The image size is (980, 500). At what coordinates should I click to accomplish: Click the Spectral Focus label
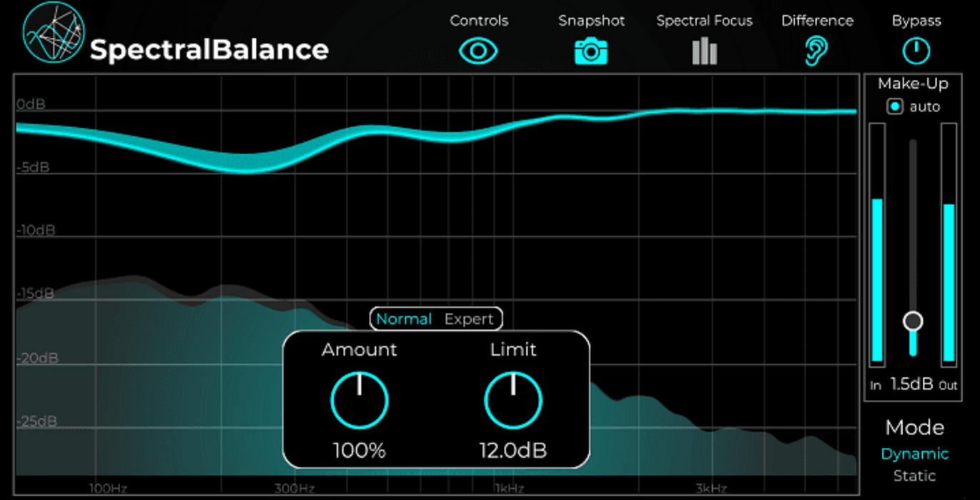(x=705, y=21)
